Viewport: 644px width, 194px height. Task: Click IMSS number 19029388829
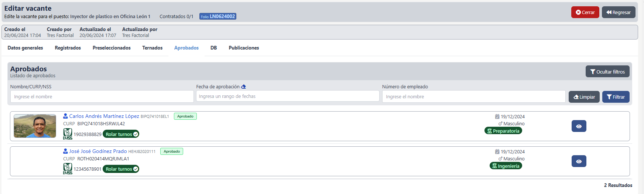pyautogui.click(x=88, y=135)
